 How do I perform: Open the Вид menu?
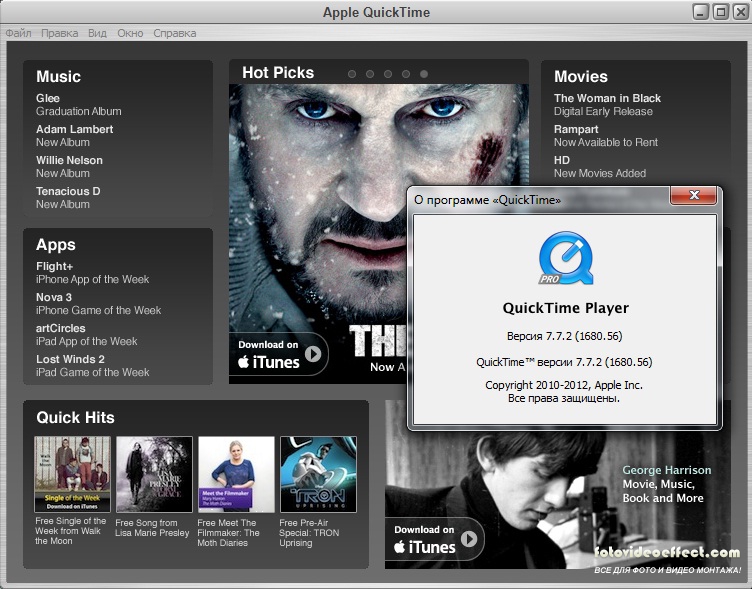[x=97, y=33]
